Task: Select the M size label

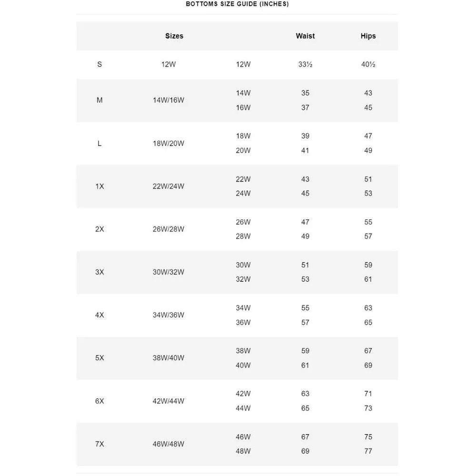Action: pyautogui.click(x=99, y=100)
